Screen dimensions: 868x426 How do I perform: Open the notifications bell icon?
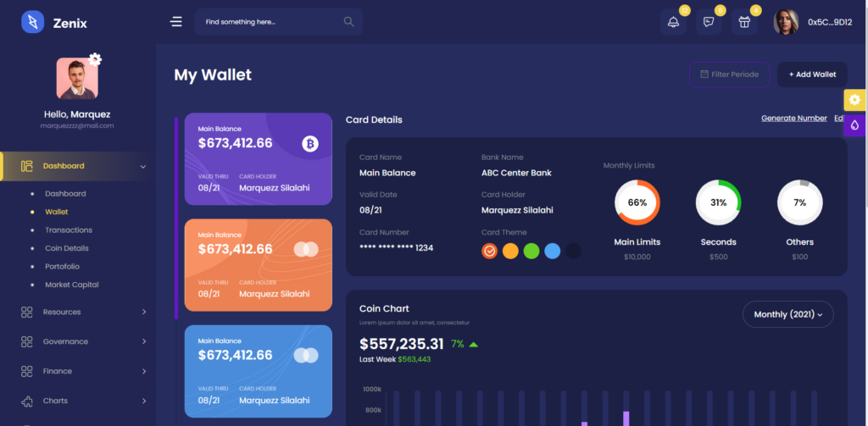673,22
